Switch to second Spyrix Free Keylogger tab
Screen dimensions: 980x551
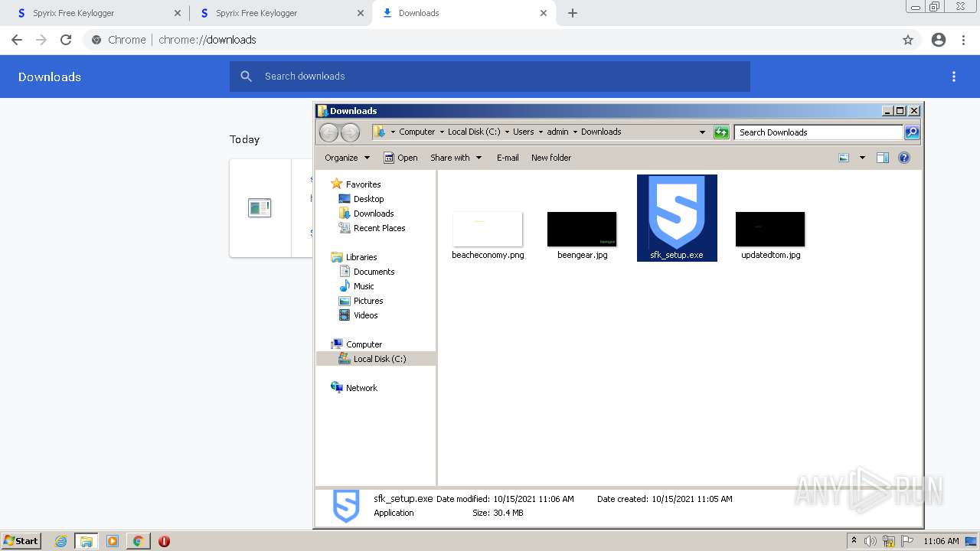coord(281,13)
